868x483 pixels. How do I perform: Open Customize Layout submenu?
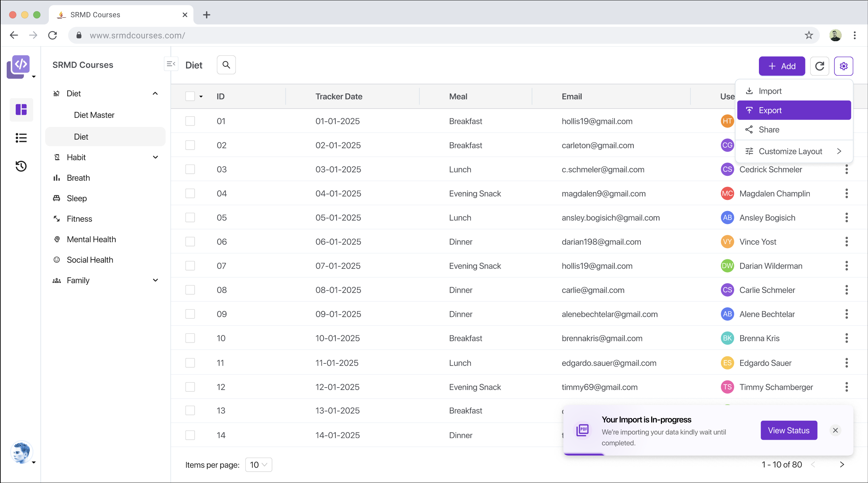pyautogui.click(x=793, y=151)
